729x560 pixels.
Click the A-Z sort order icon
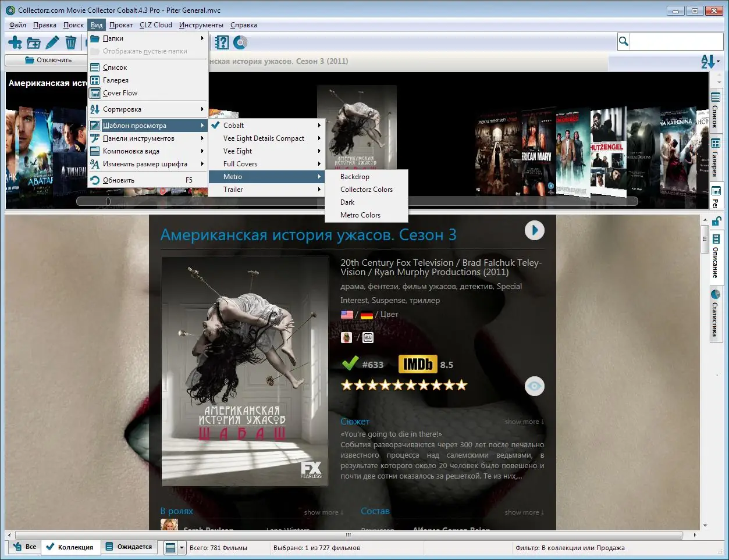[707, 61]
